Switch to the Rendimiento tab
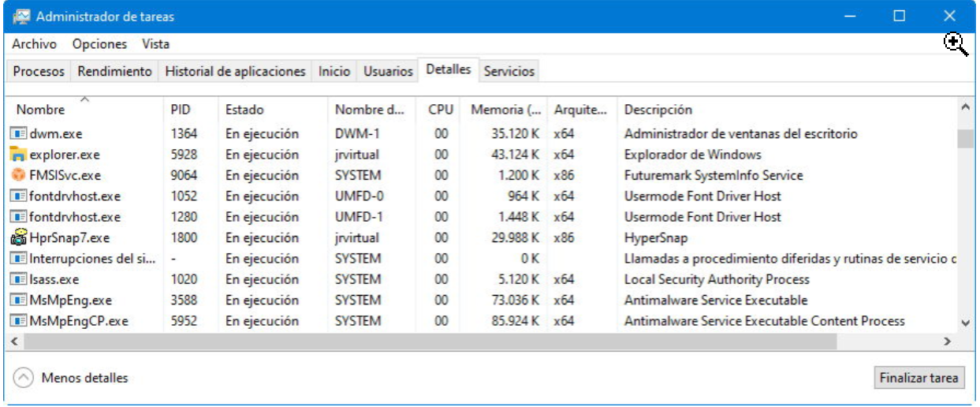Viewport: 980px width, 407px height. pos(114,71)
